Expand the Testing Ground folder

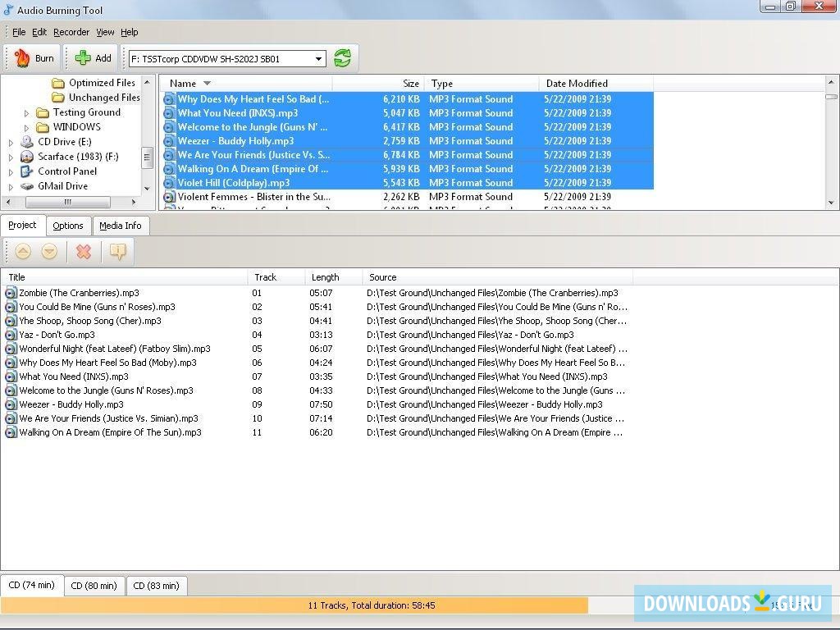(x=26, y=113)
